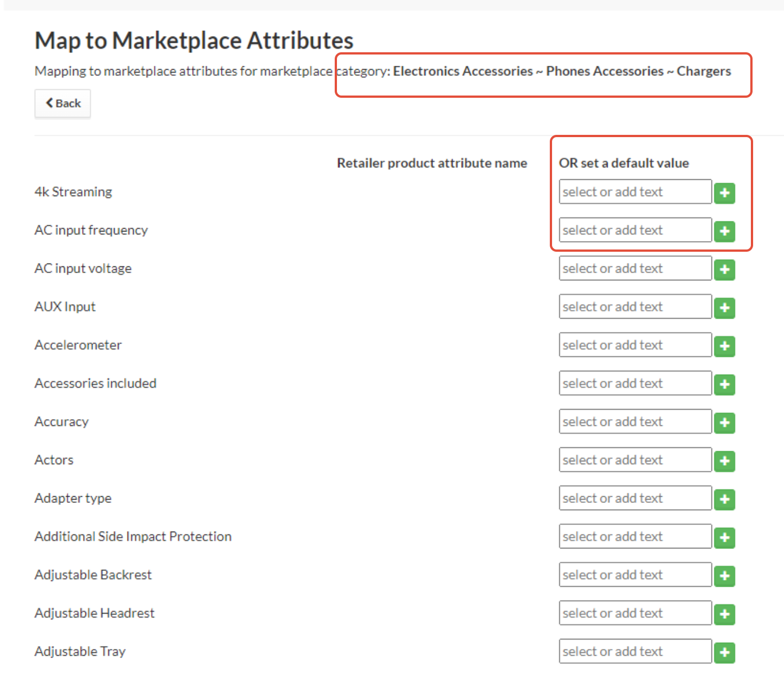Select the plus icon beside Adapter type
This screenshot has height=676, width=784.
tap(724, 499)
